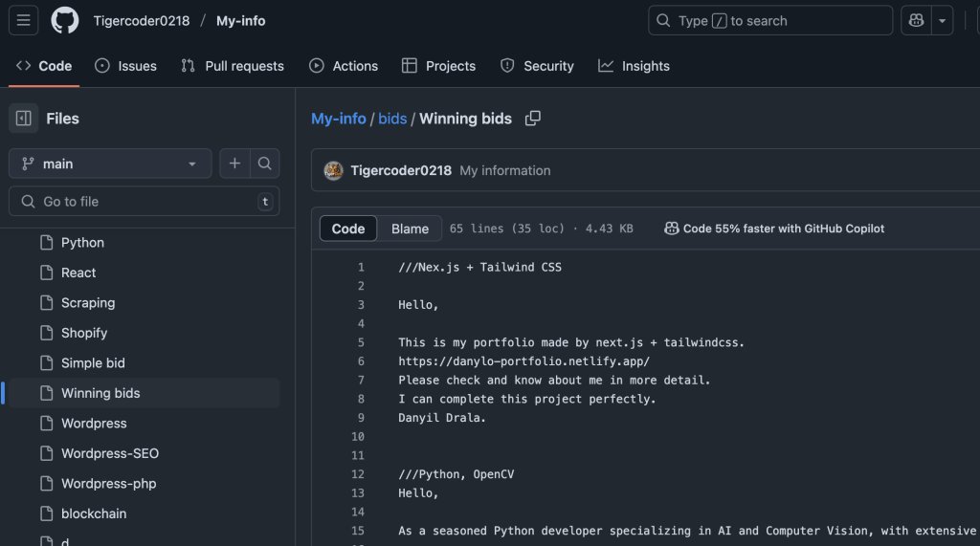The width and height of the screenshot is (980, 546).
Task: Click the search files magnifier icon
Action: [265, 164]
